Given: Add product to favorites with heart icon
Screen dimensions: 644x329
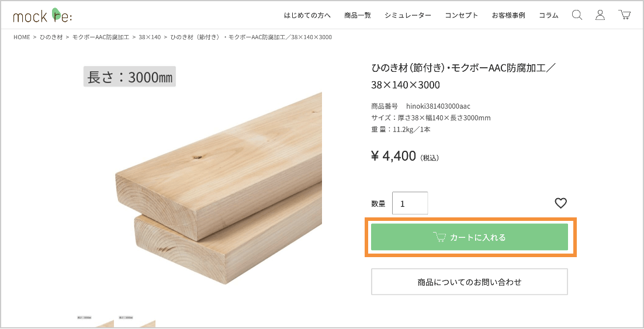Looking at the screenshot, I should 560,203.
